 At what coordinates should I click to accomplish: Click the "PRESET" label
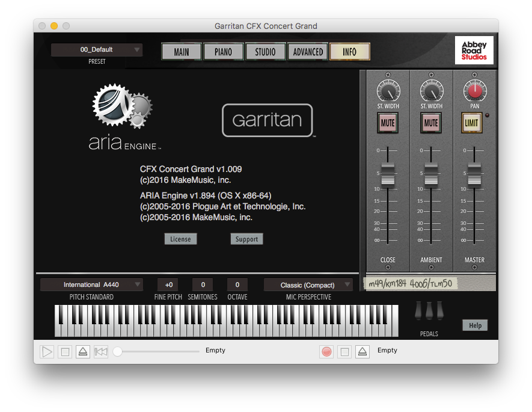click(97, 61)
